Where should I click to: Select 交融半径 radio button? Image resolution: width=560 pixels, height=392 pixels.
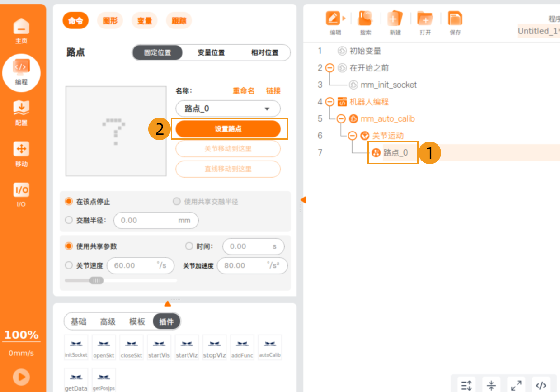click(x=69, y=220)
